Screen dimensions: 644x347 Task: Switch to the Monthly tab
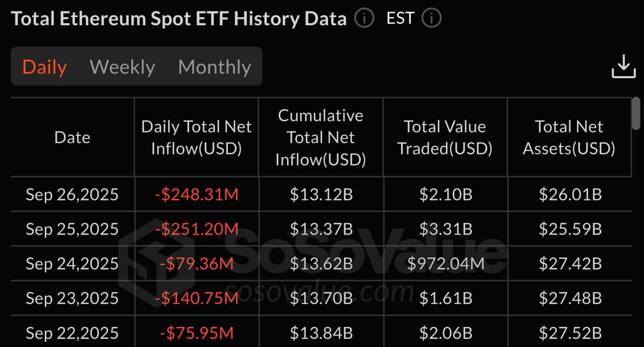pyautogui.click(x=214, y=67)
